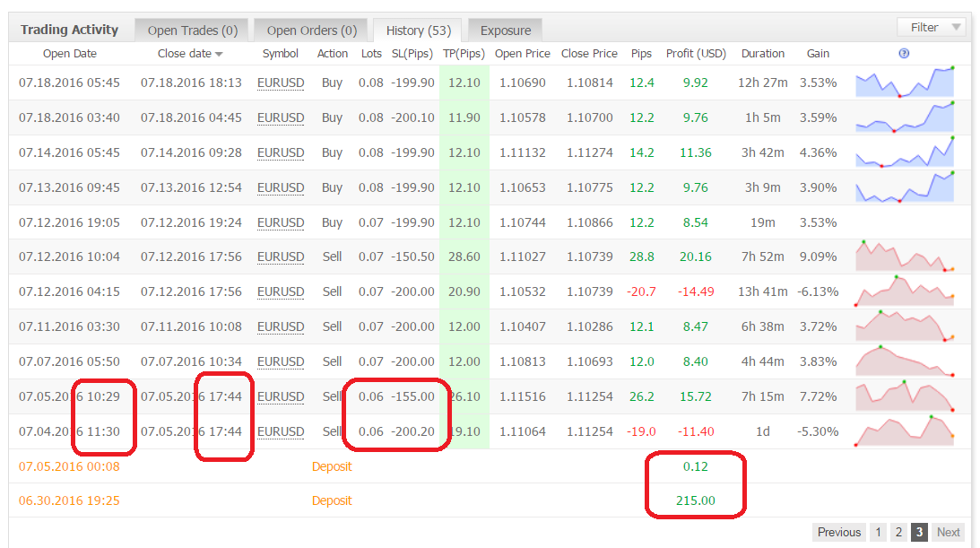The height and width of the screenshot is (548, 980).
Task: Go to Previous page
Action: [x=838, y=533]
